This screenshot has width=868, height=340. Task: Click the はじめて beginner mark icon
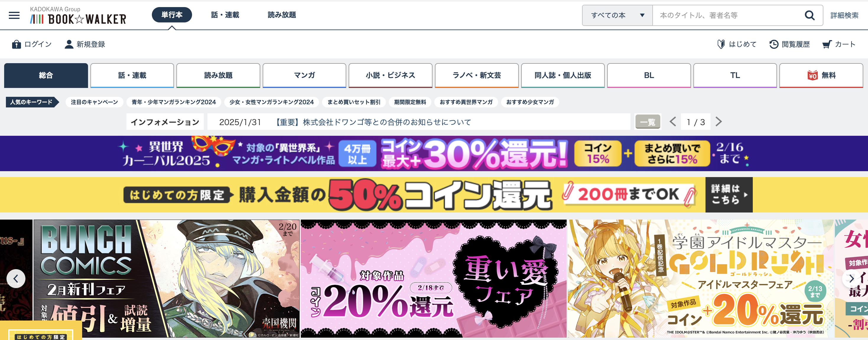[721, 44]
